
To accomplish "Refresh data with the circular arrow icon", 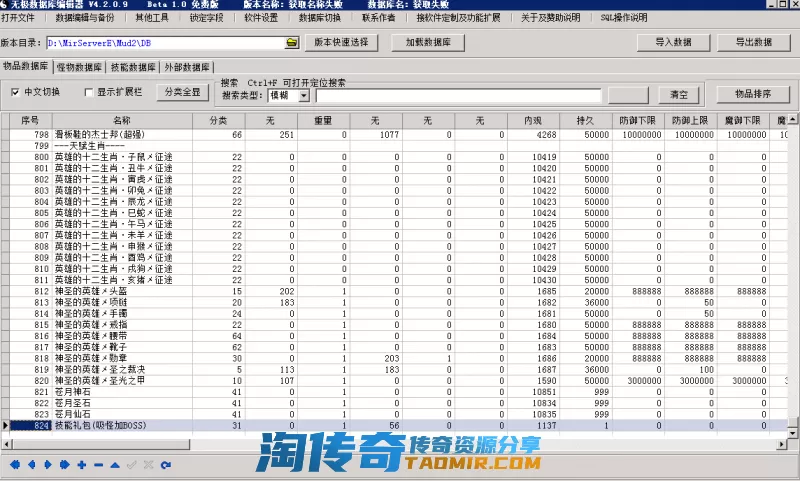I will point(165,465).
